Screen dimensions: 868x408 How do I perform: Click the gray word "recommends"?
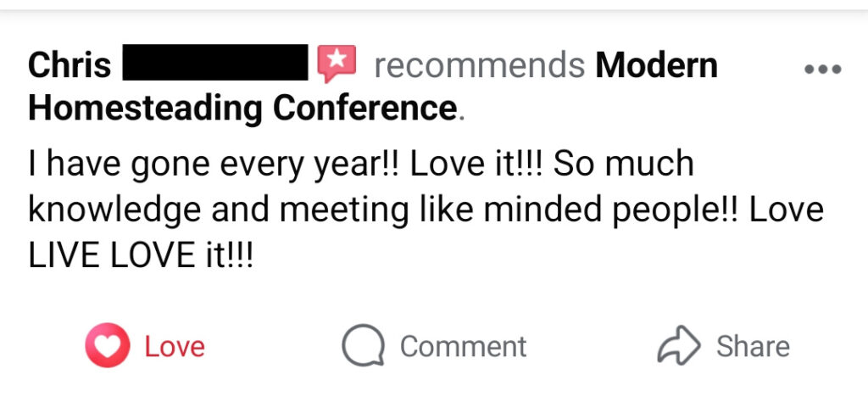479,65
